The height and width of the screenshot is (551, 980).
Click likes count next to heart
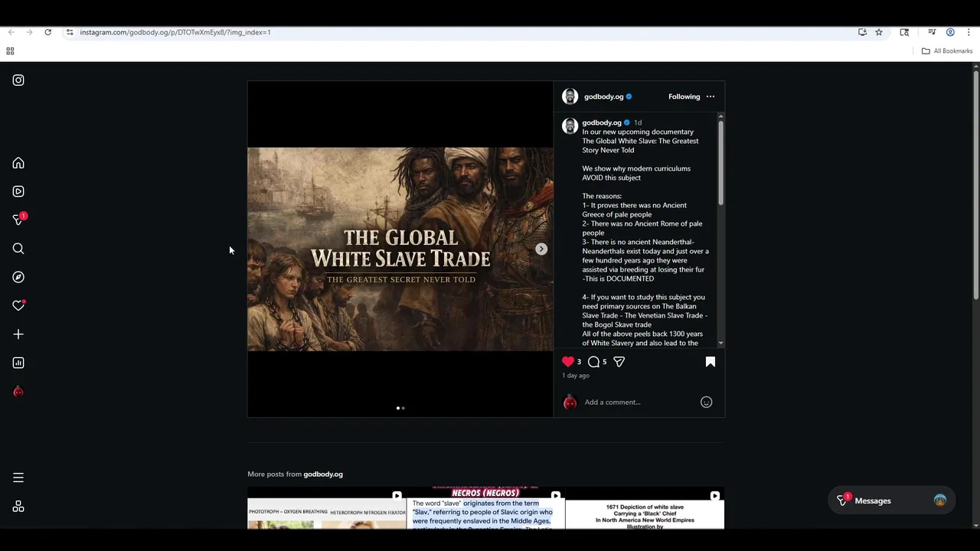point(579,362)
